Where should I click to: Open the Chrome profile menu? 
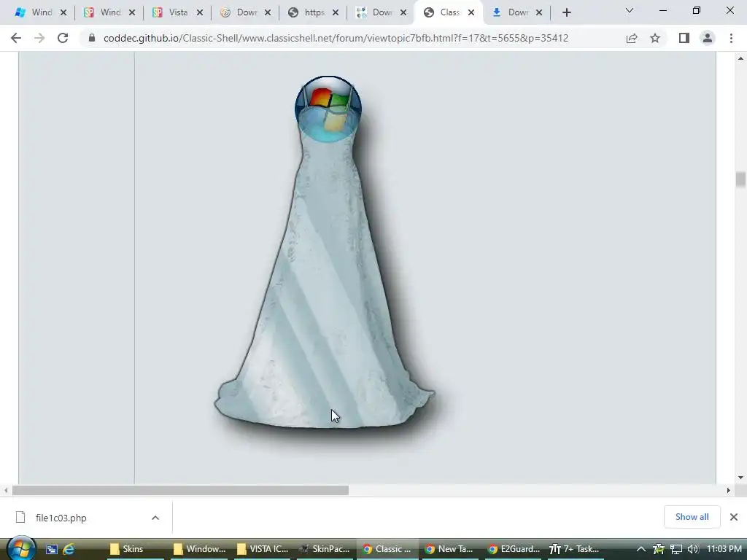[x=708, y=38]
